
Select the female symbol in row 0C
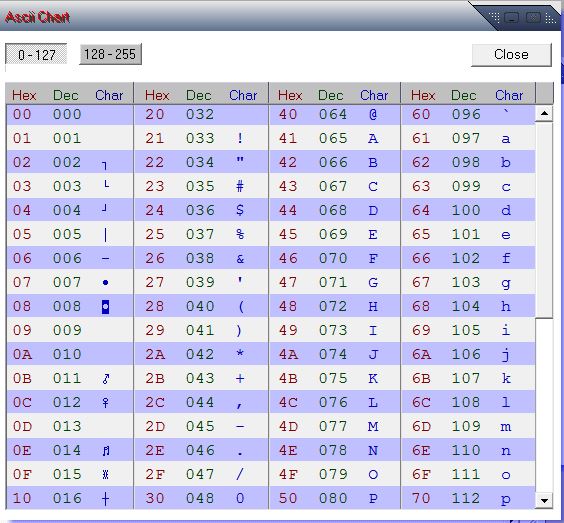coord(105,403)
